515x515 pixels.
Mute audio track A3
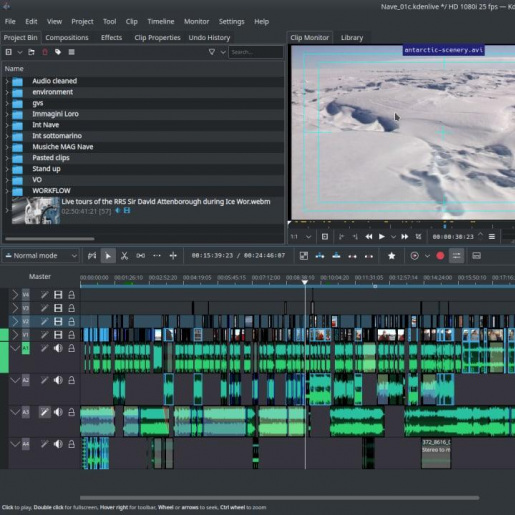click(58, 412)
